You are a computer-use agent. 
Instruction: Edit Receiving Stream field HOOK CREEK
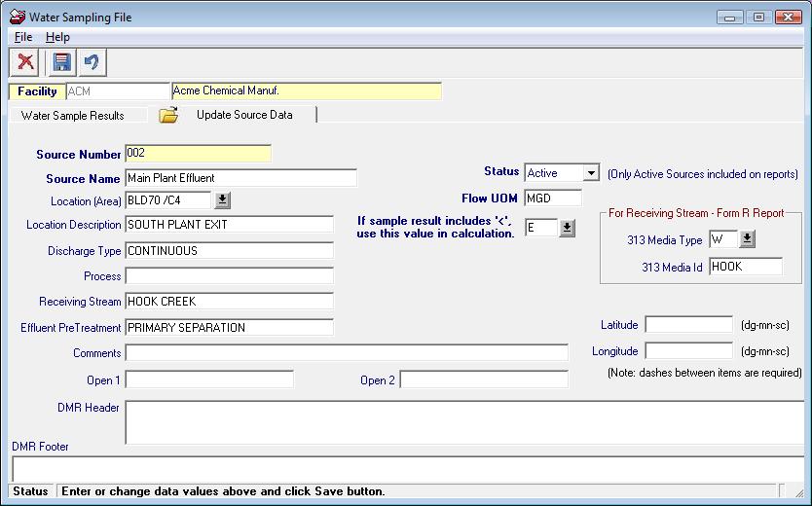[x=230, y=301]
